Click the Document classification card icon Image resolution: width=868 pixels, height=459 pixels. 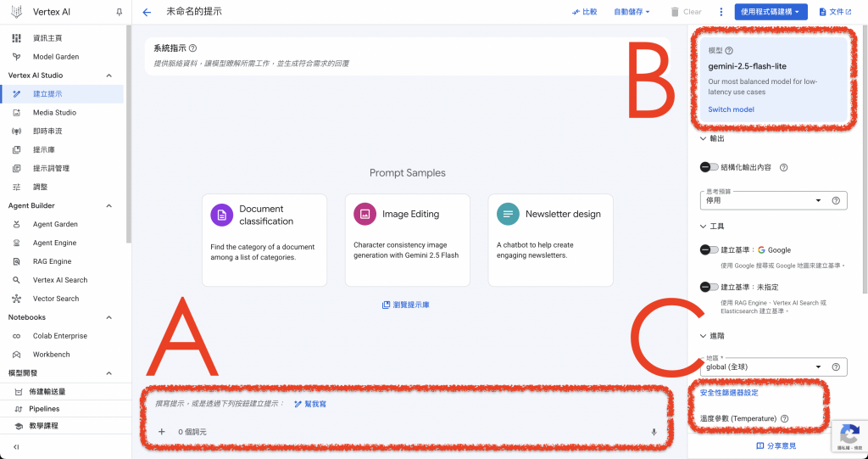tap(222, 215)
